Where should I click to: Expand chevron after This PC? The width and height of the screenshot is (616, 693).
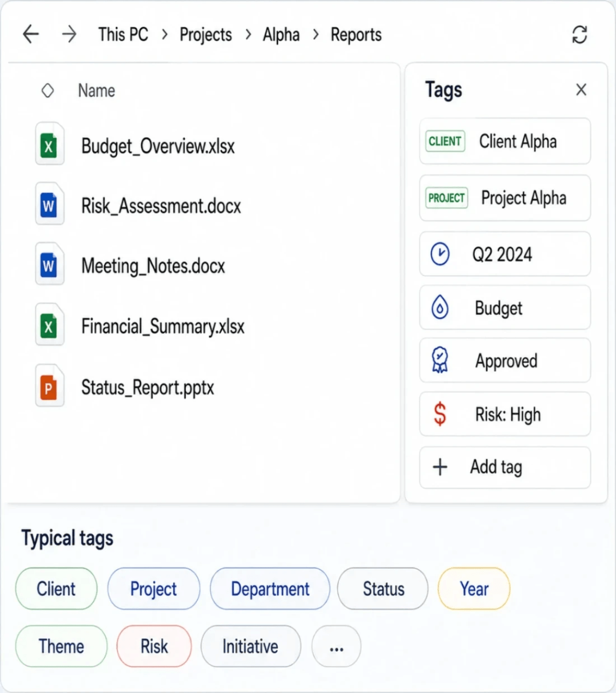164,34
